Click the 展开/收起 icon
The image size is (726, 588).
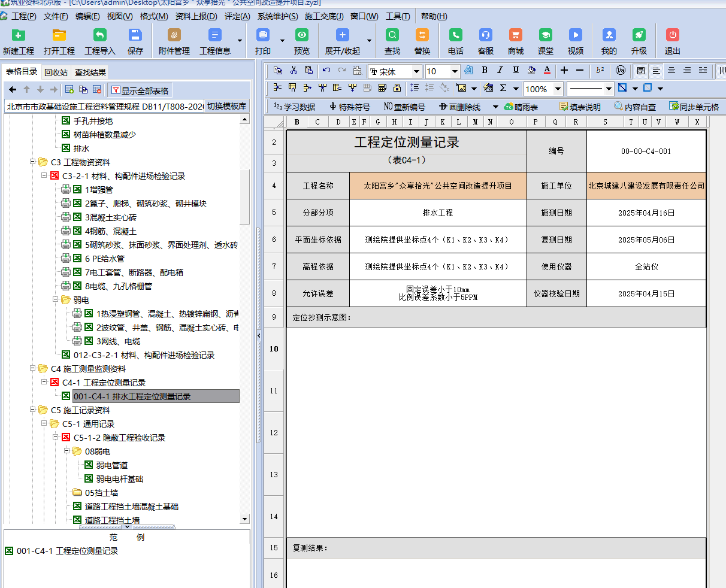pos(342,35)
